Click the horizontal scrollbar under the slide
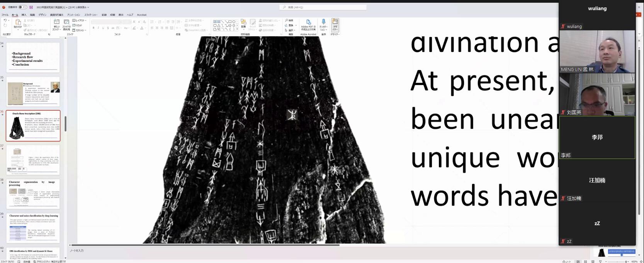This screenshot has width=644, height=263. pos(205,245)
